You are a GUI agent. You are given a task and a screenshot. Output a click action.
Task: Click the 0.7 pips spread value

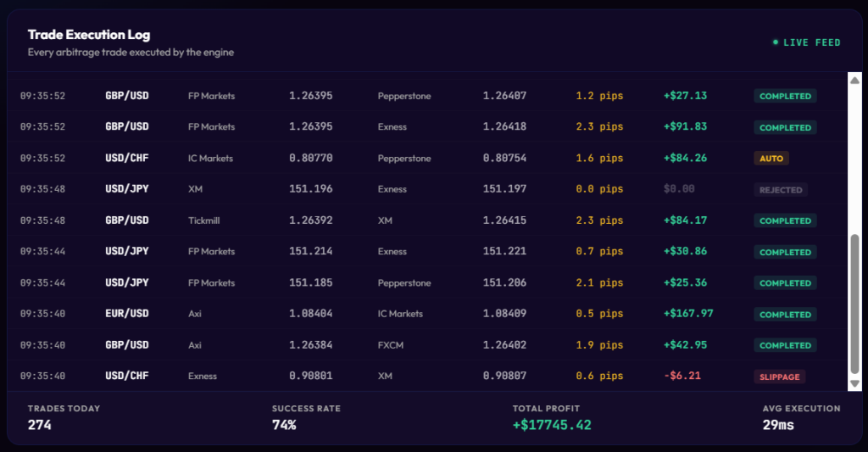click(599, 252)
